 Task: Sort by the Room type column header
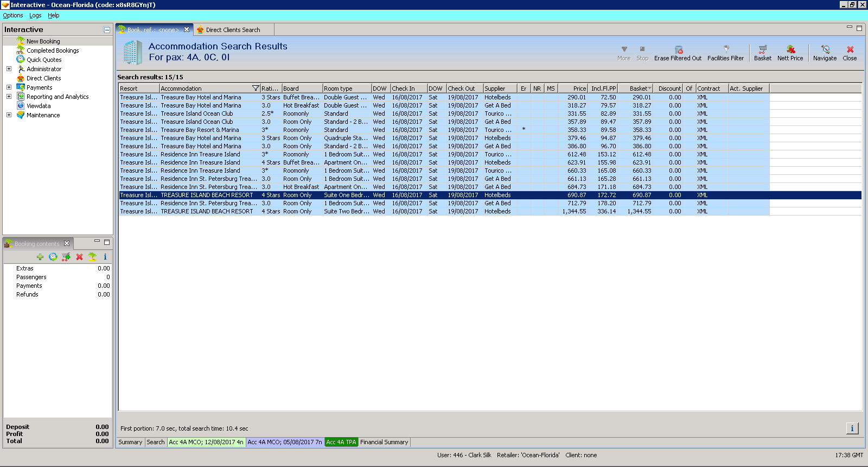click(347, 89)
